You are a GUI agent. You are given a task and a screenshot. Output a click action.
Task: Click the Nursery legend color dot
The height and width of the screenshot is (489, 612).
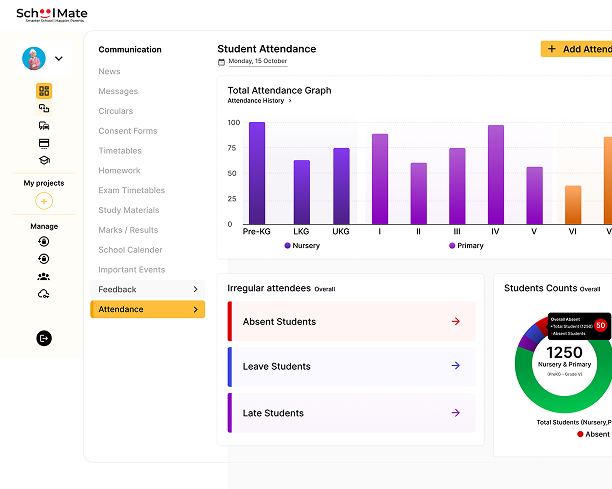(288, 245)
